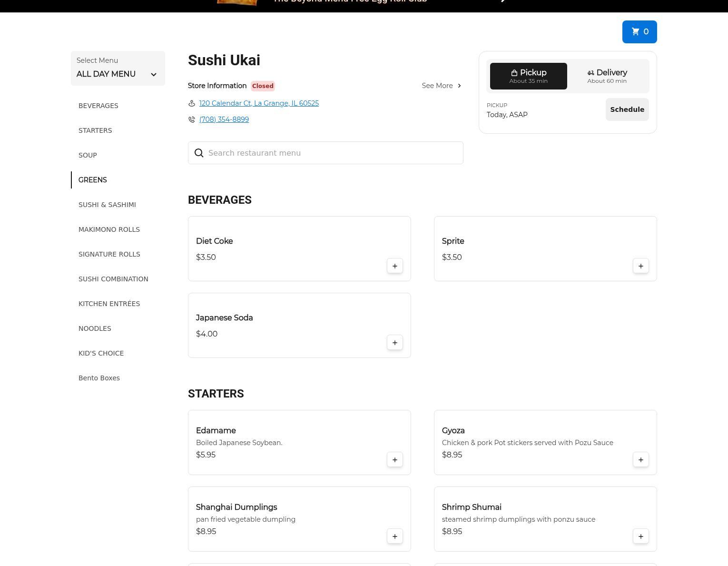Viewport: 728px width, 566px height.
Task: Add Edamame using the plus button
Action: (394, 460)
